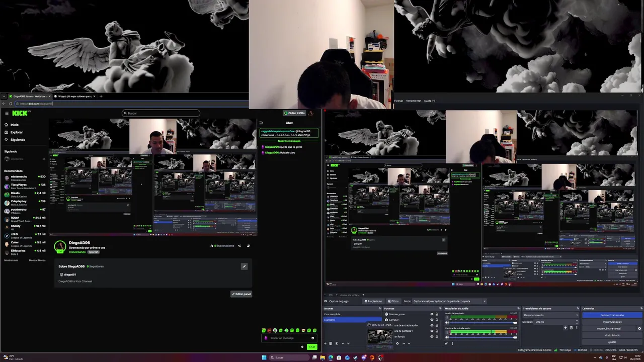The width and height of the screenshot is (644, 362).
Task: Open the Modo capture dropdown
Action: pos(449,301)
